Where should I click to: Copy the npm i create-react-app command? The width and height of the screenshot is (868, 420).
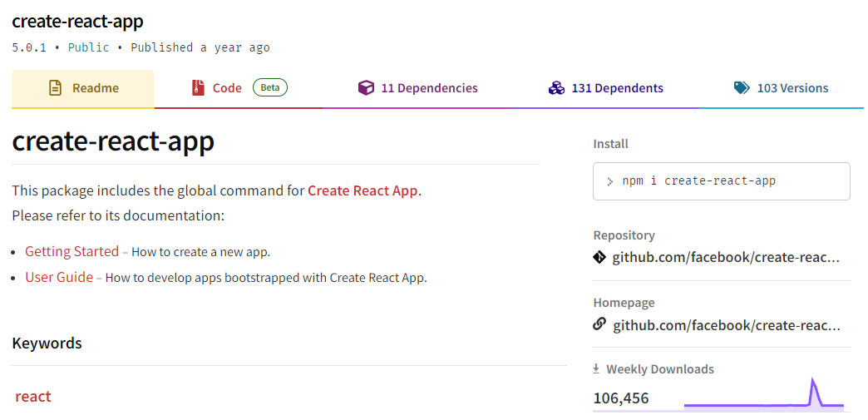tap(720, 180)
